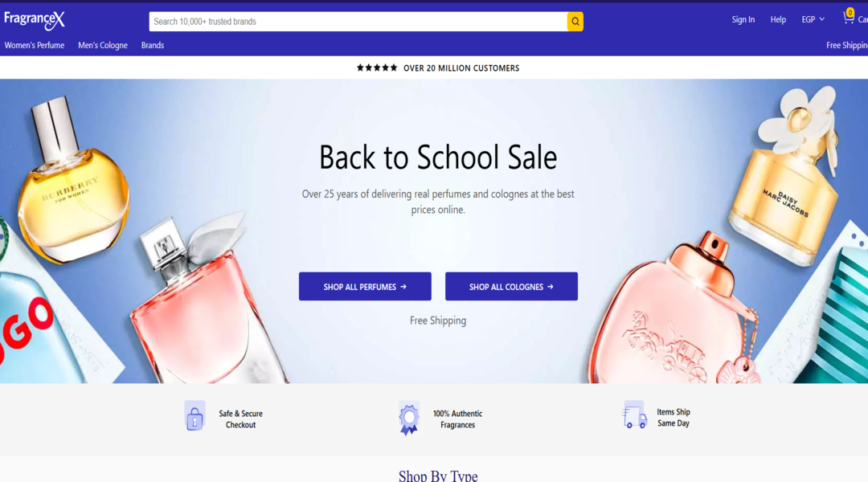Click the five-star rating icons

[x=377, y=68]
